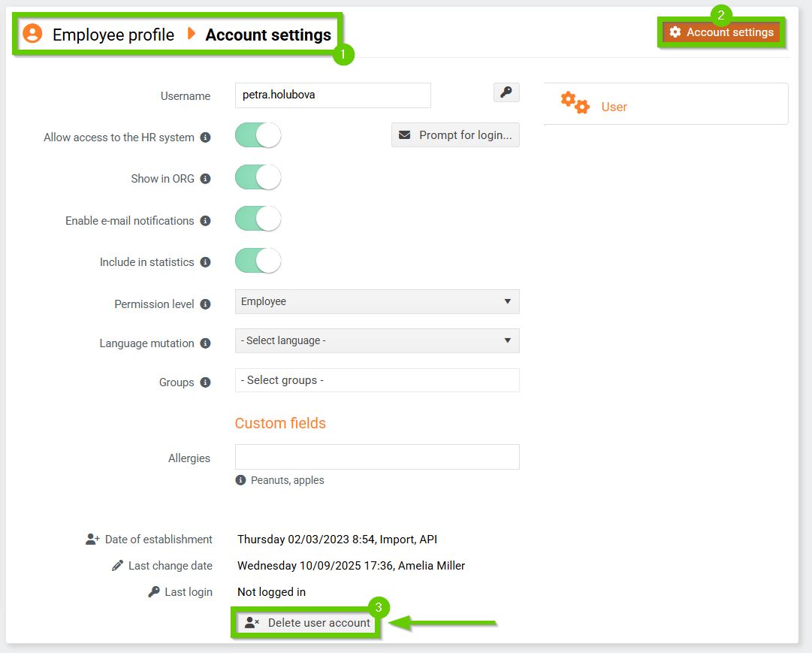Click the double-gear User icon
This screenshot has width=812, height=653.
pyautogui.click(x=575, y=103)
